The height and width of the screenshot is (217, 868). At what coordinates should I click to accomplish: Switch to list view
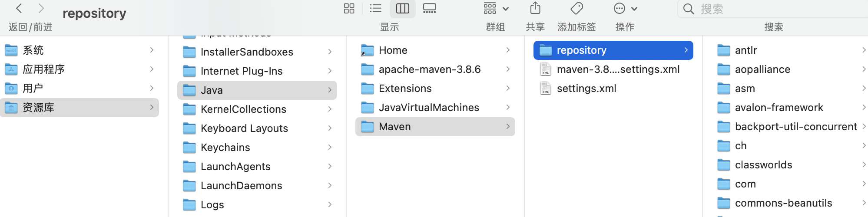coord(375,9)
